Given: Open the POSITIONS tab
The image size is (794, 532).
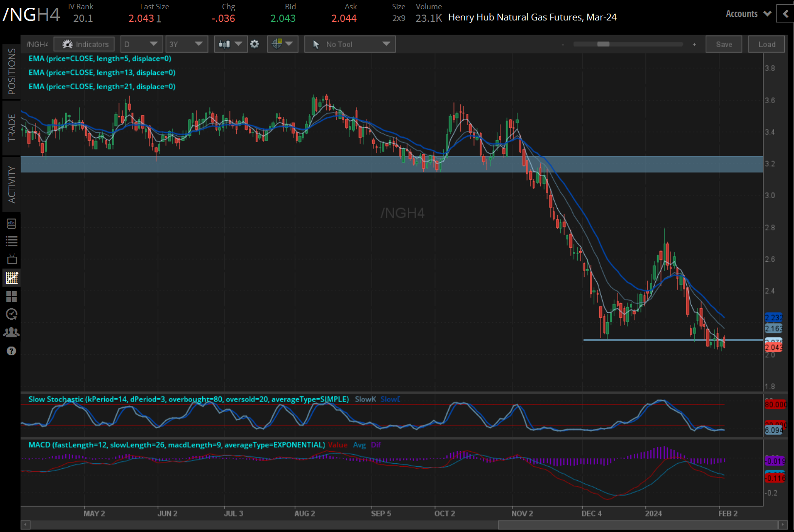Looking at the screenshot, I should (12, 73).
